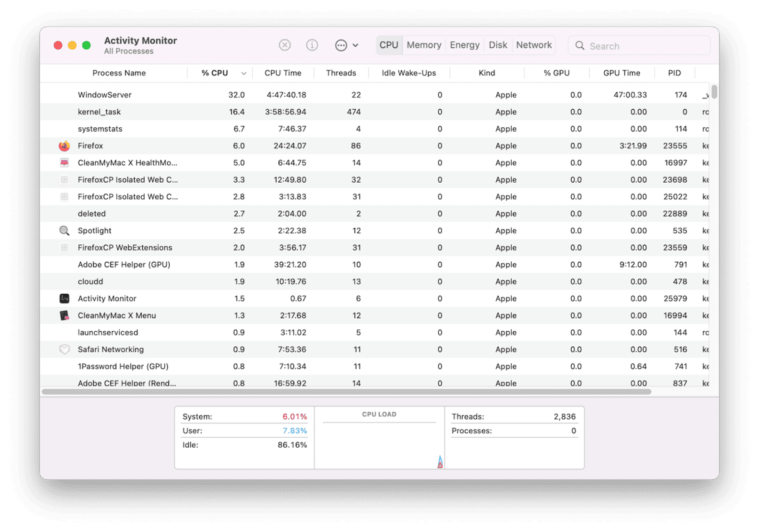
Task: Sort by PID column header
Action: (x=675, y=73)
